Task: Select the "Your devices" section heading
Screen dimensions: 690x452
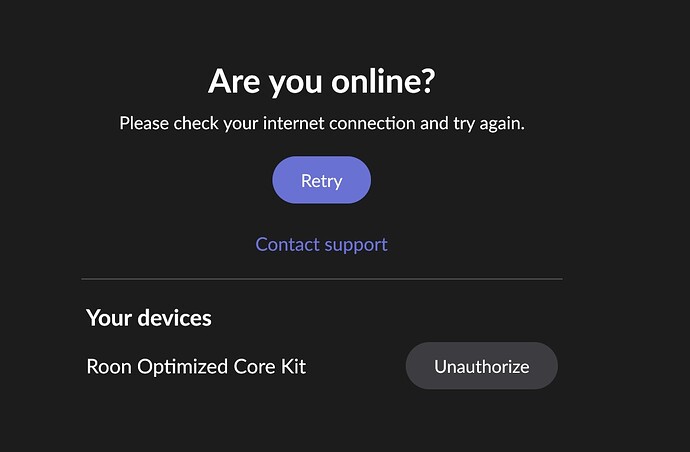Action: [x=149, y=318]
